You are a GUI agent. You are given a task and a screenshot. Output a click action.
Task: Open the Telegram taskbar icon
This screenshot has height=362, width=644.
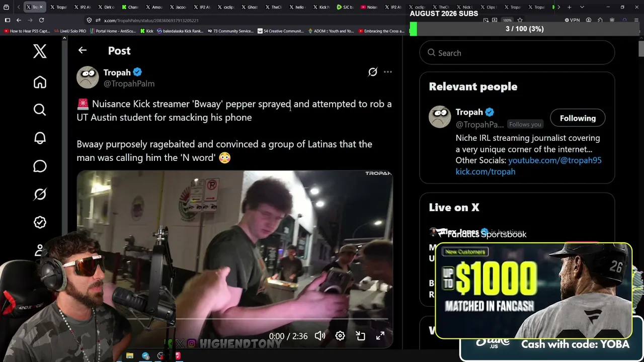[145, 356]
